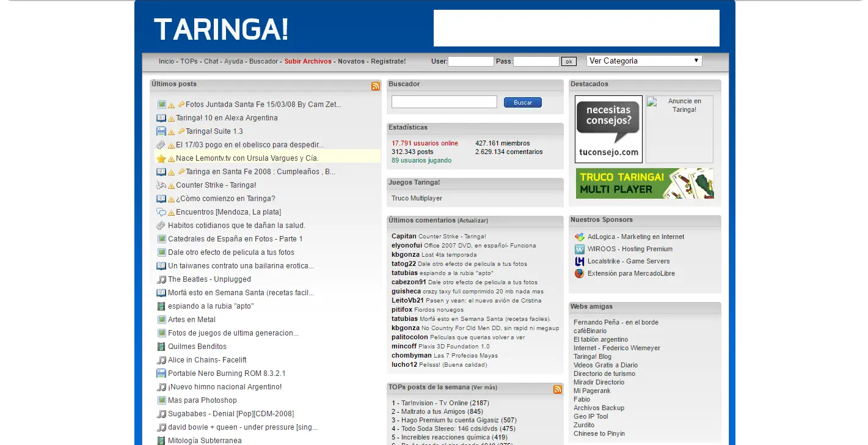This screenshot has height=445, width=868.
Task: Click category icon beside Taringa! 10 en Alexa Argentina
Action: (161, 118)
